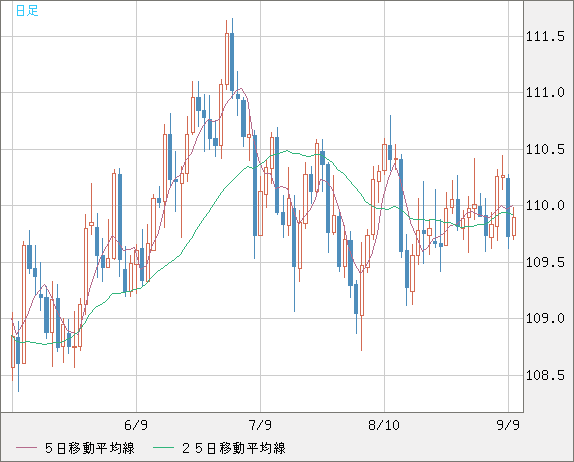Select the 111.5 price axis label
This screenshot has height=462, width=574.
click(545, 36)
